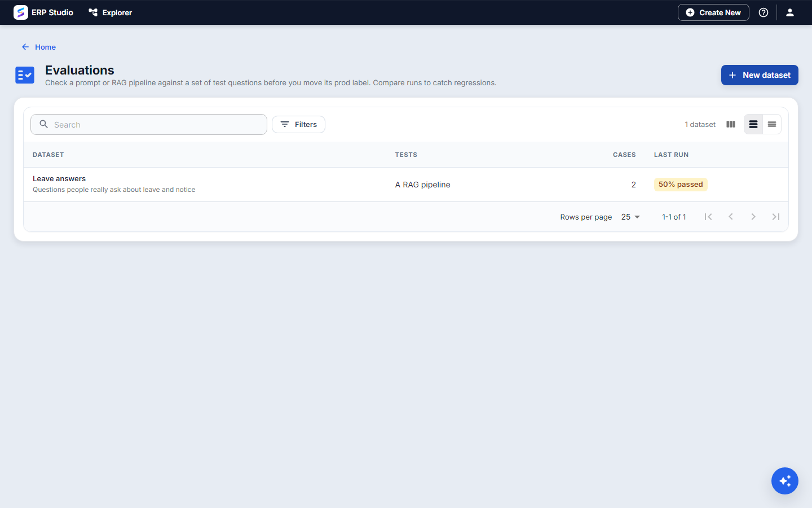Open the Explorer tree icon
The image size is (812, 508).
93,12
